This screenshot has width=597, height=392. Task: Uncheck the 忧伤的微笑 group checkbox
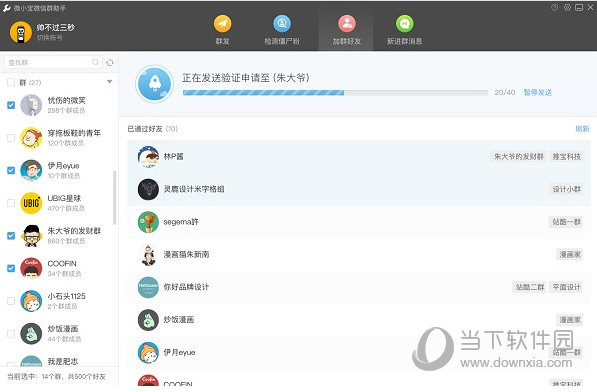coord(11,105)
